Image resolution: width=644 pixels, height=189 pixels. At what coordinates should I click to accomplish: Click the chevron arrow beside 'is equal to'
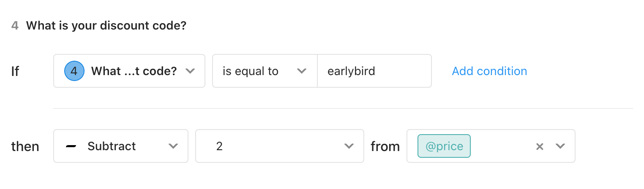pos(301,71)
